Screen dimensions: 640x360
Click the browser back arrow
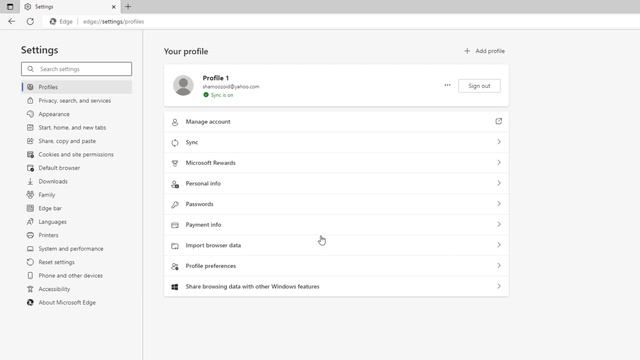11,21
